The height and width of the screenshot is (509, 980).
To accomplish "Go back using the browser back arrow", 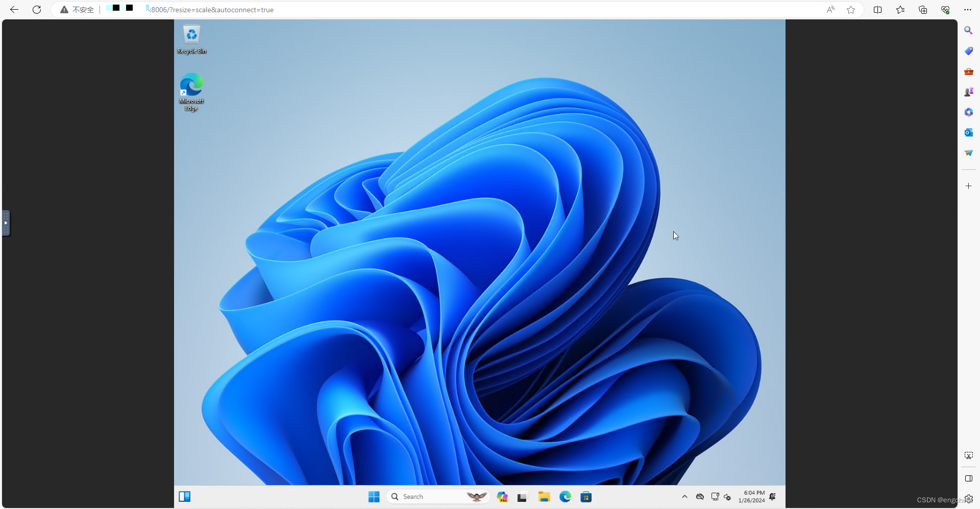I will coord(14,10).
